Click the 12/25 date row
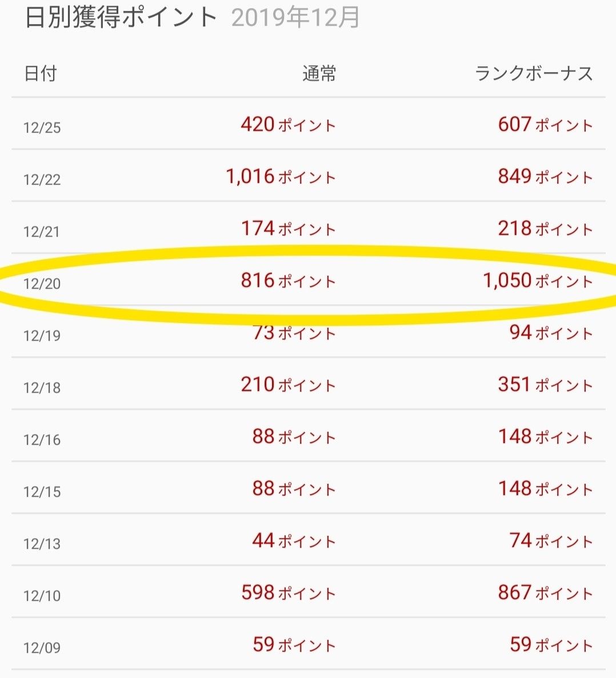Viewport: 616px width, 678px height. [x=42, y=127]
